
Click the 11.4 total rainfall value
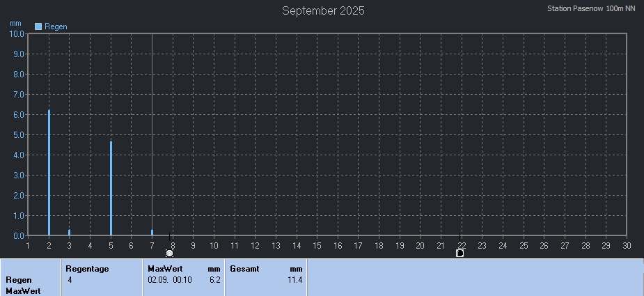coord(296,280)
